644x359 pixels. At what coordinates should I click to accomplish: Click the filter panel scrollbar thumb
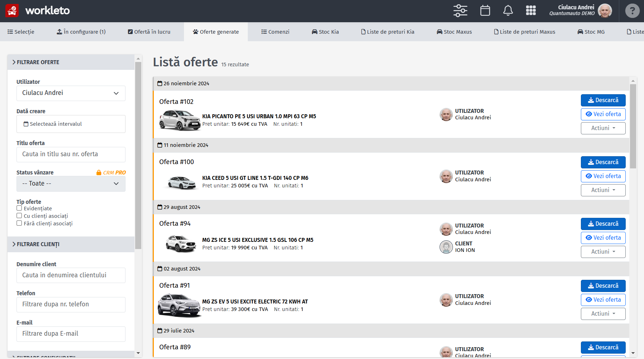click(138, 155)
